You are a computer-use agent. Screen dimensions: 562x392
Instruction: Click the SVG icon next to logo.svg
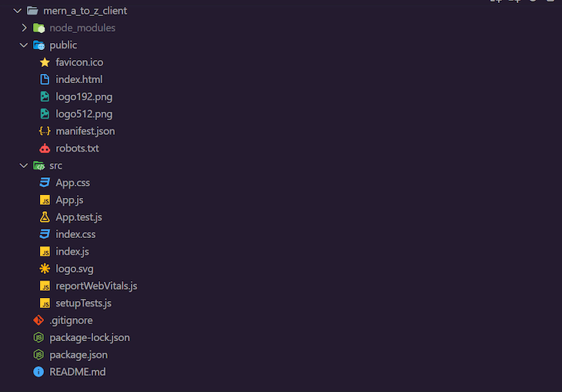coord(45,269)
